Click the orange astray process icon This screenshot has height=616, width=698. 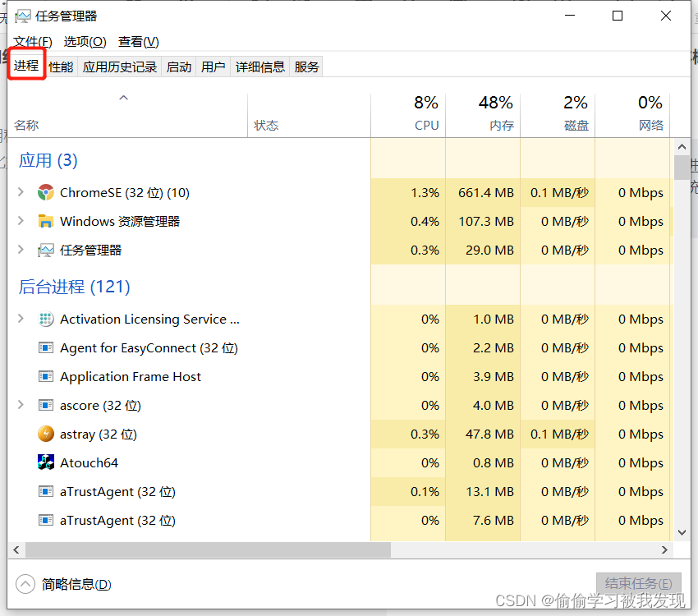pos(46,434)
